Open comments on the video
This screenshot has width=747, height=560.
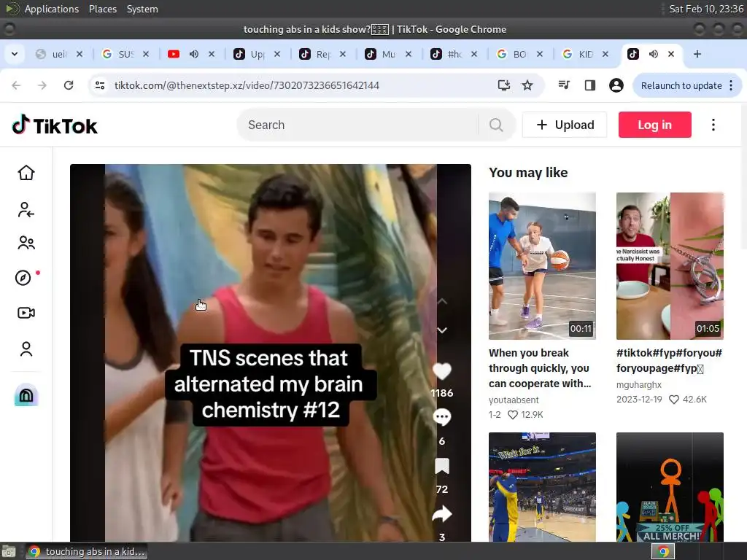point(441,417)
